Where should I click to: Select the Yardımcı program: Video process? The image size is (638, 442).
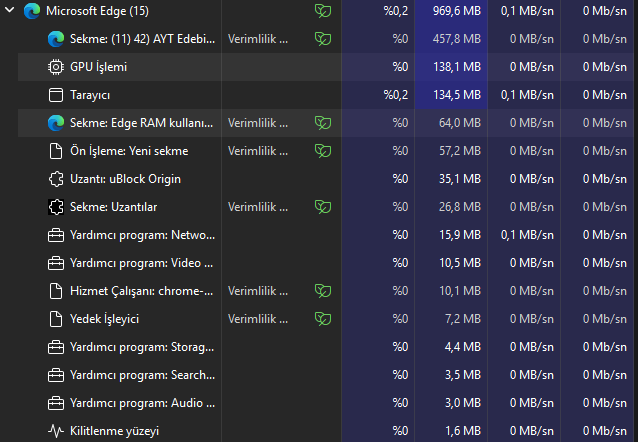141,263
